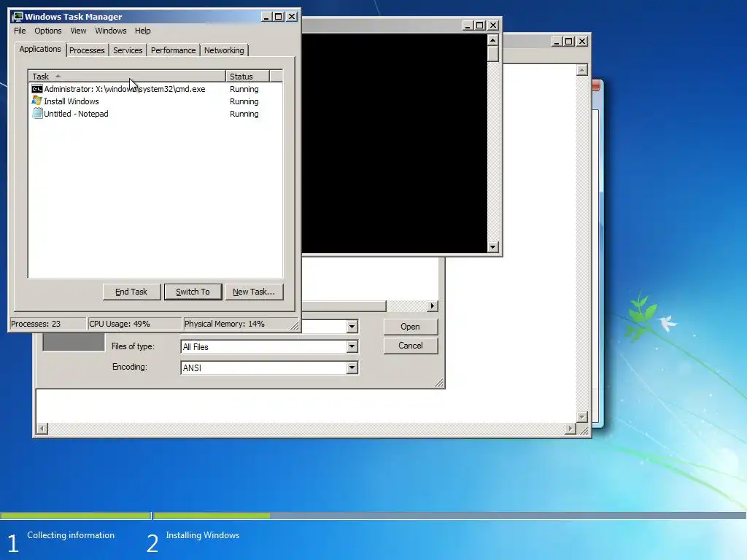Sort by the Status column header
747x560 pixels.
[x=248, y=76]
